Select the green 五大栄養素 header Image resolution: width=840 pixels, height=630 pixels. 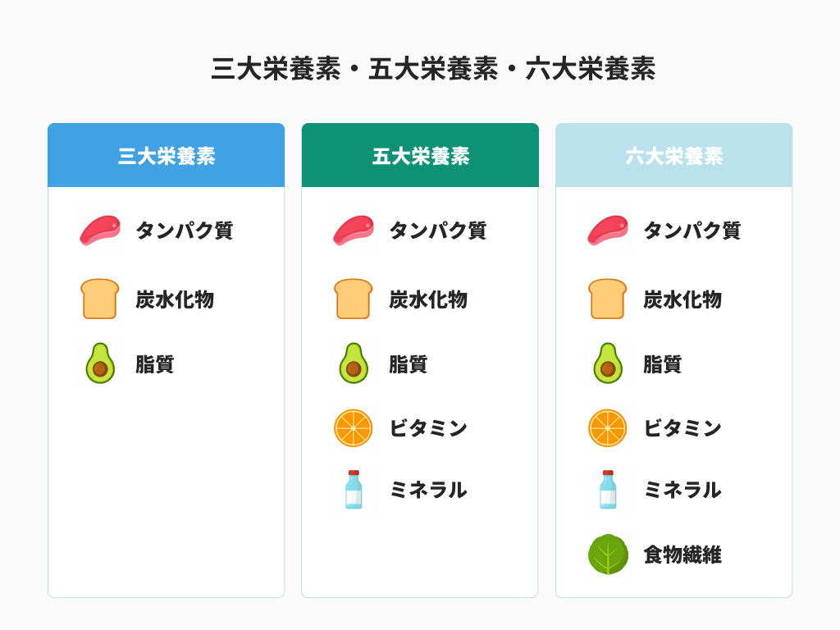tap(420, 156)
